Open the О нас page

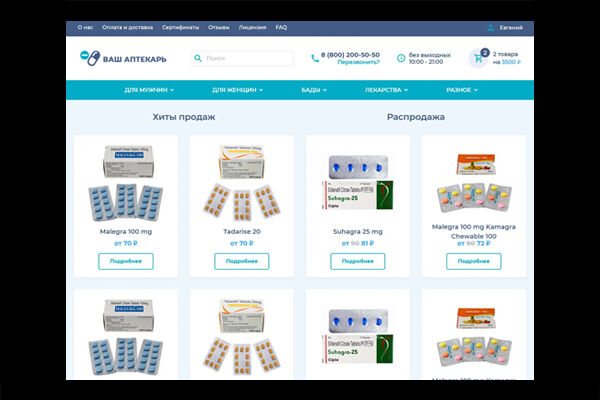click(x=85, y=28)
